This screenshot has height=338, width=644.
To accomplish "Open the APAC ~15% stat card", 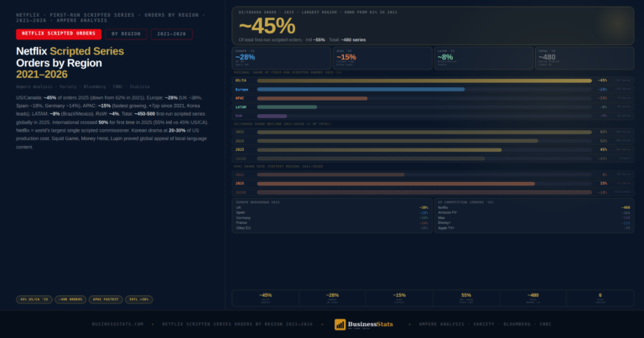I will coord(382,58).
